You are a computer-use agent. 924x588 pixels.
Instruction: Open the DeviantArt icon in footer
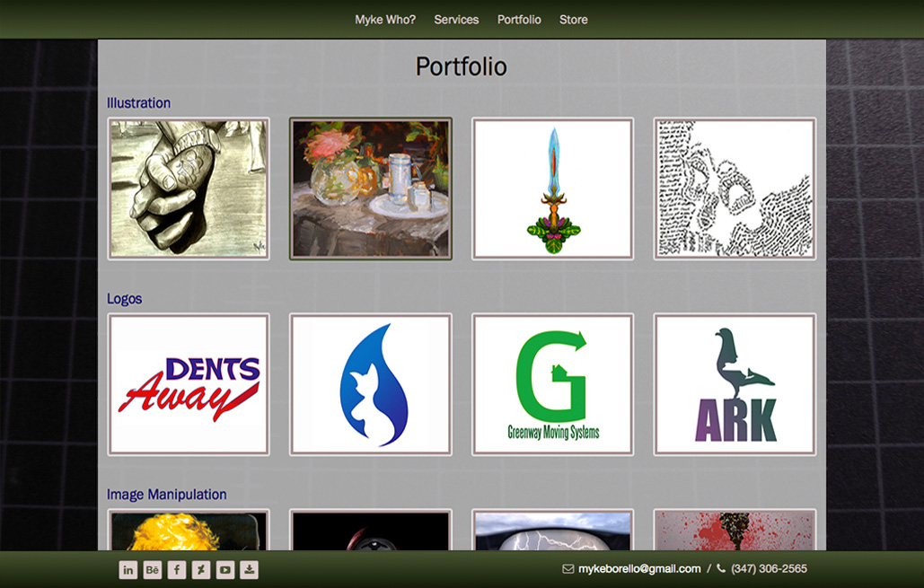201,570
